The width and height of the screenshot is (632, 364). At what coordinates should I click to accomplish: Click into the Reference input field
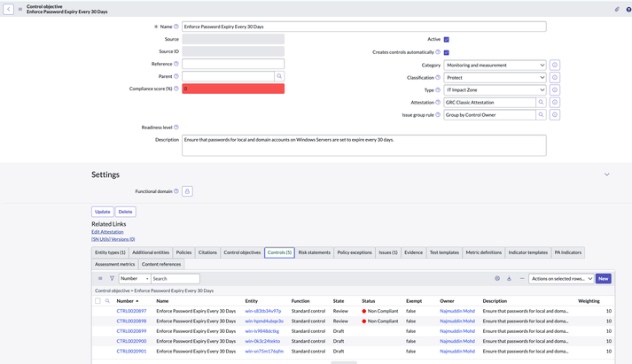point(233,64)
